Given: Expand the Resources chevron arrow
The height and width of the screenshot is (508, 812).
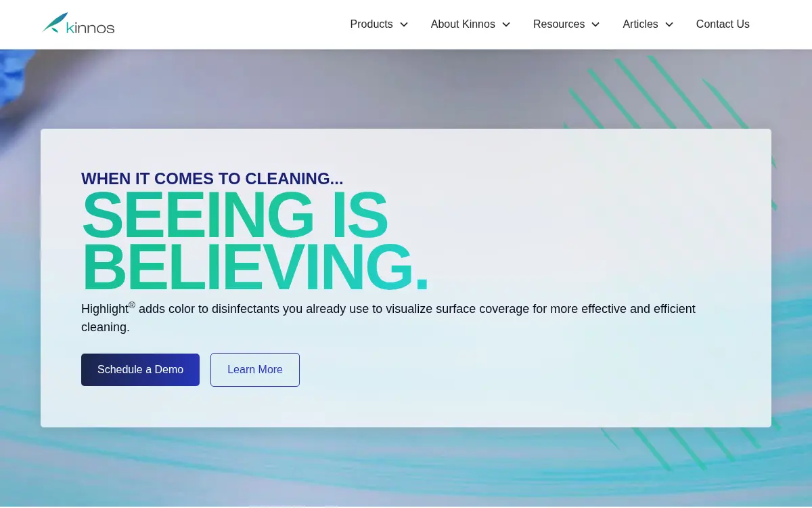Looking at the screenshot, I should [595, 24].
